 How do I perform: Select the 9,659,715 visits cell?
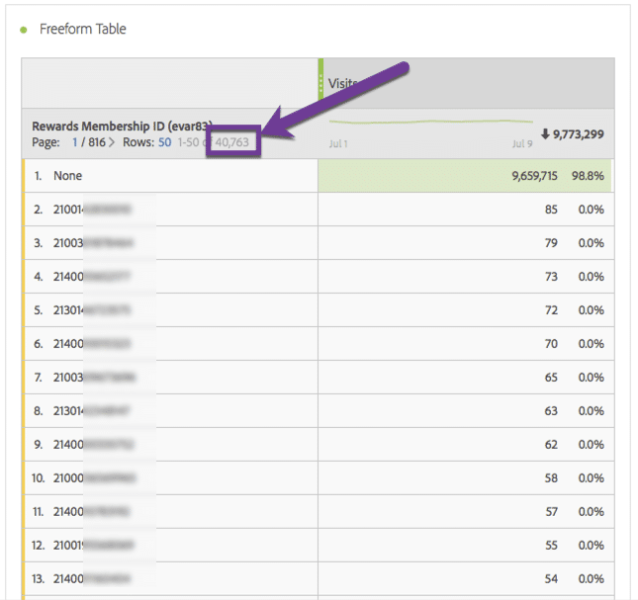[x=535, y=176]
